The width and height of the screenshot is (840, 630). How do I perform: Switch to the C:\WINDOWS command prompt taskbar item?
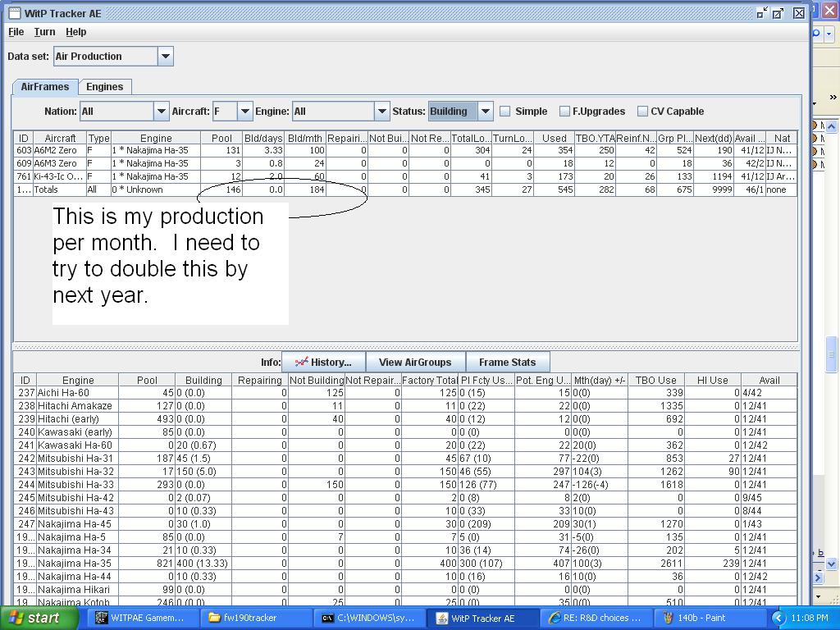tap(369, 619)
